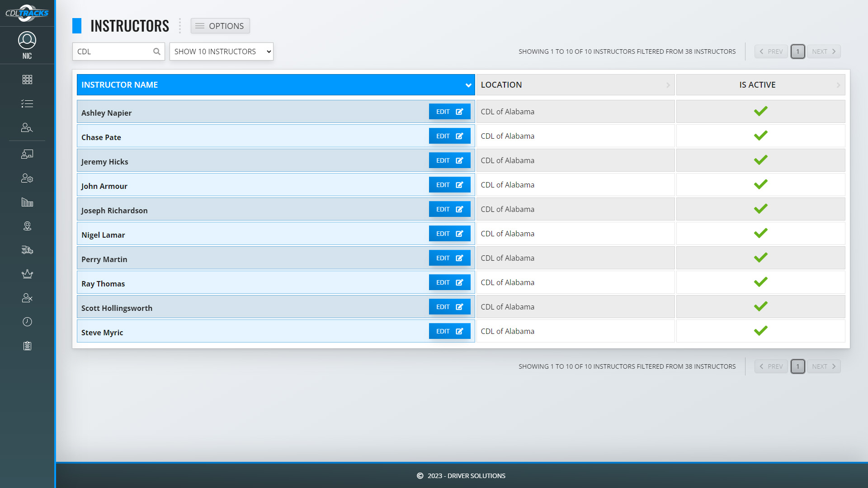Viewport: 868px width, 488px height.
Task: Open the CDL Tracks logo home link
Action: pyautogui.click(x=27, y=13)
